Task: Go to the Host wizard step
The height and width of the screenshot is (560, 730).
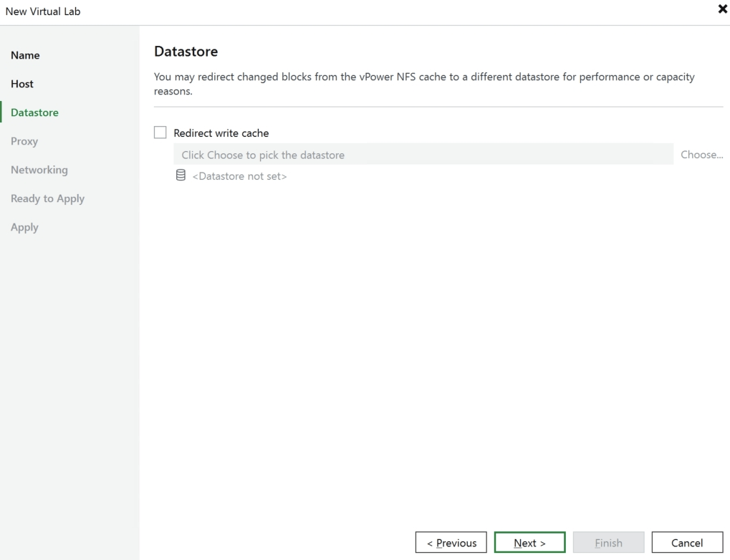Action: [22, 84]
